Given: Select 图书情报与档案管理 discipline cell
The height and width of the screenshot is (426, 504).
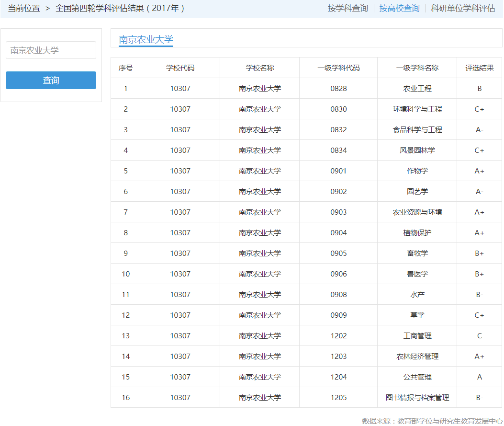Looking at the screenshot, I should tap(417, 397).
